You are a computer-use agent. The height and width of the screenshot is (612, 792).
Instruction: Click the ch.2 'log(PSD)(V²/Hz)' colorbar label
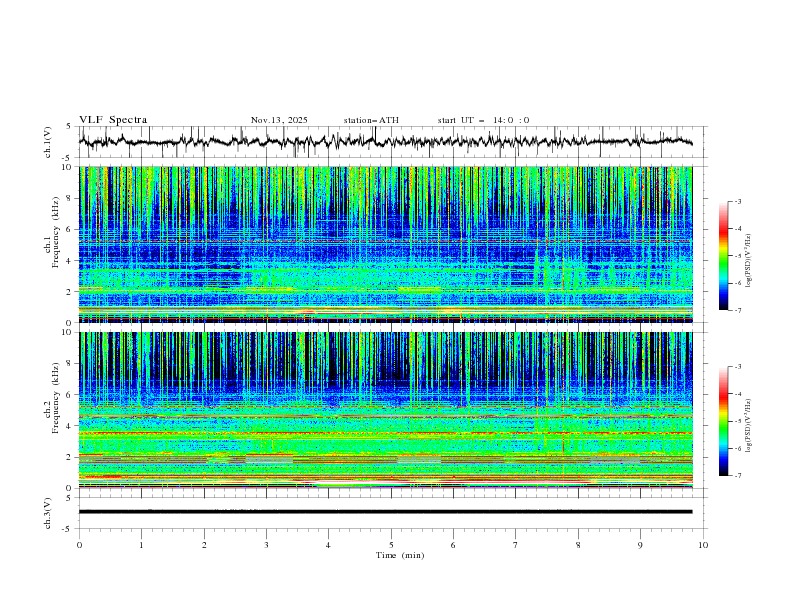point(748,425)
